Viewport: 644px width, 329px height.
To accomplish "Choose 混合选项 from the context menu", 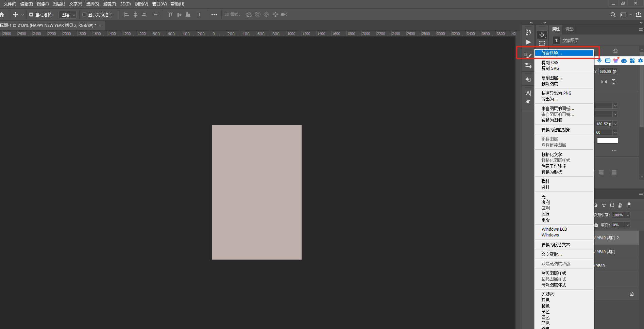I will pyautogui.click(x=564, y=53).
